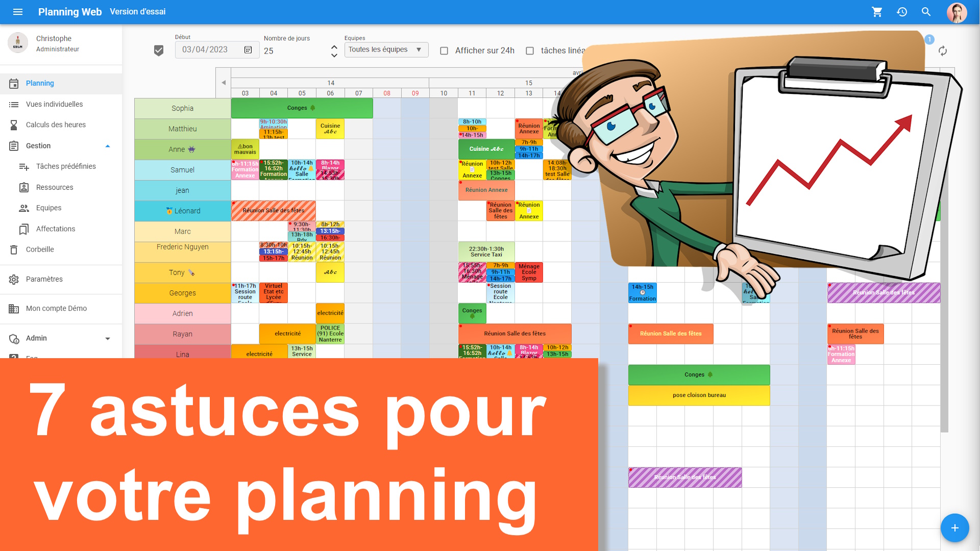Toggle Afficher sur 24h checkbox
Viewport: 980px width, 551px height.
[x=443, y=50]
